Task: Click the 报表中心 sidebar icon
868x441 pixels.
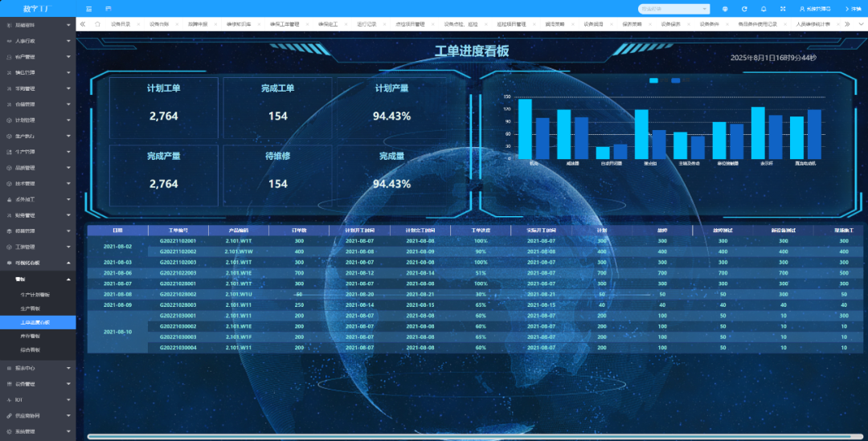Action: pyautogui.click(x=9, y=368)
